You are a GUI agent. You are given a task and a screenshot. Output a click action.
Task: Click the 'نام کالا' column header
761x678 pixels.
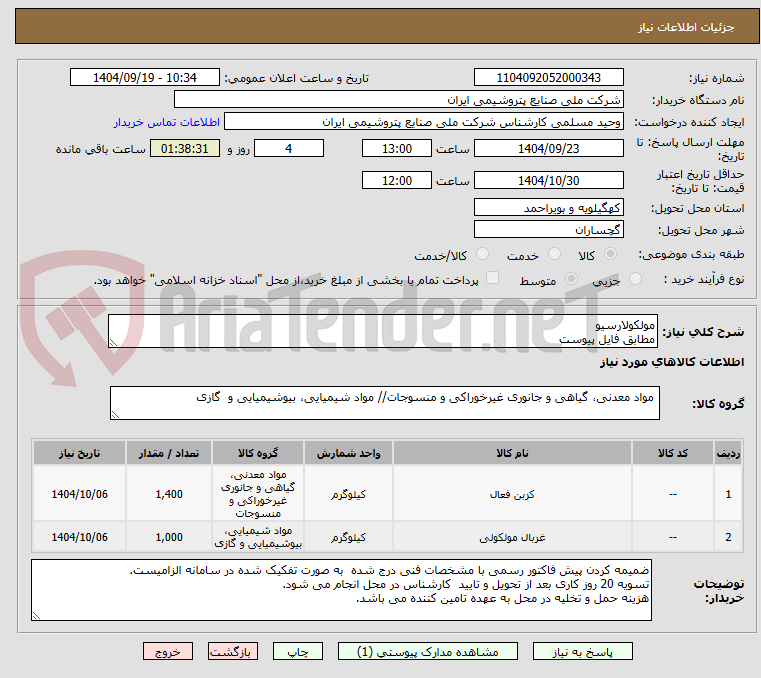click(x=512, y=453)
